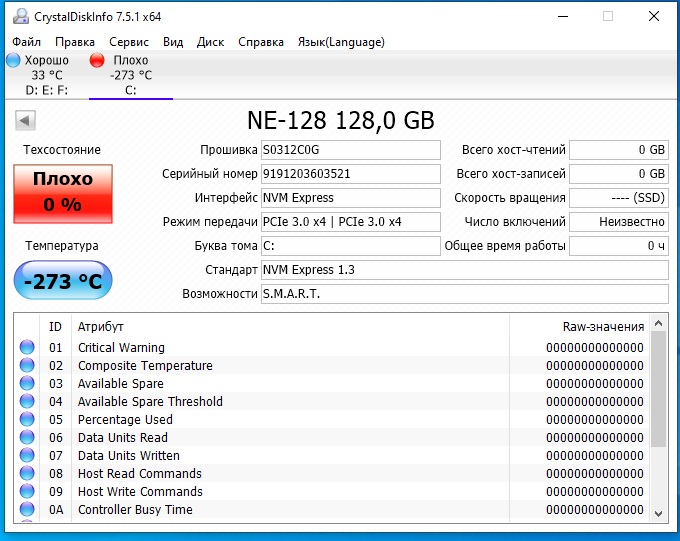The image size is (680, 541).
Task: Click the attribute list scrollbar thumb
Action: (658, 389)
